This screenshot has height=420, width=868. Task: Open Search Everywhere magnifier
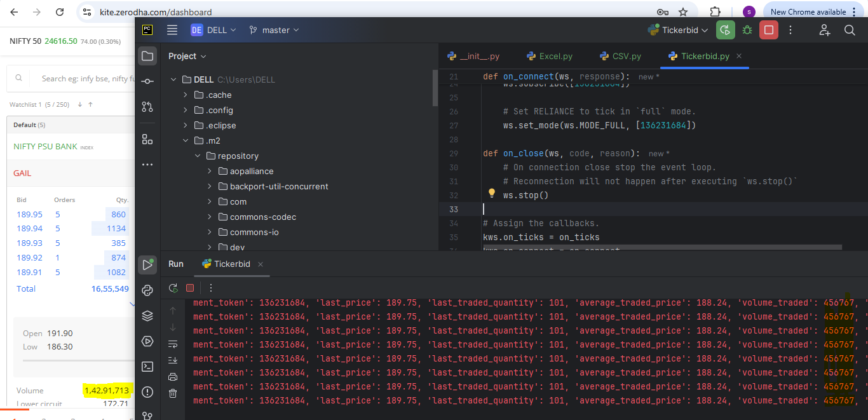[x=850, y=30]
